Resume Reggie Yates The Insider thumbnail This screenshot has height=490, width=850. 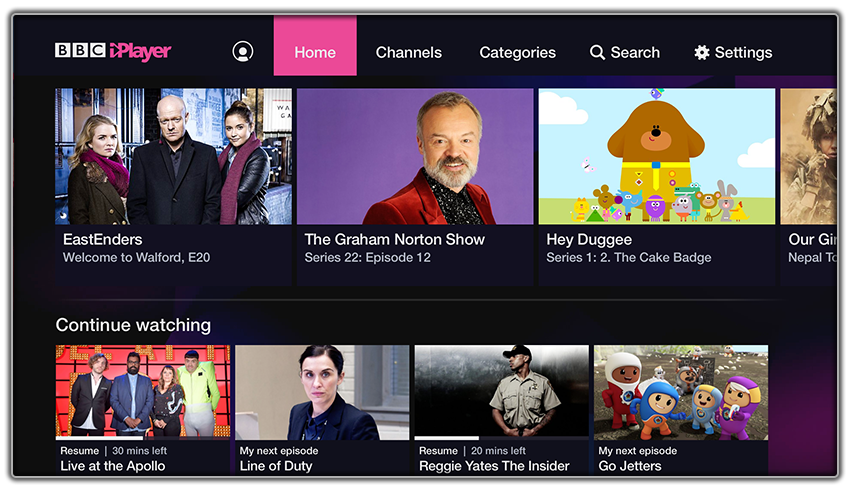pos(502,391)
